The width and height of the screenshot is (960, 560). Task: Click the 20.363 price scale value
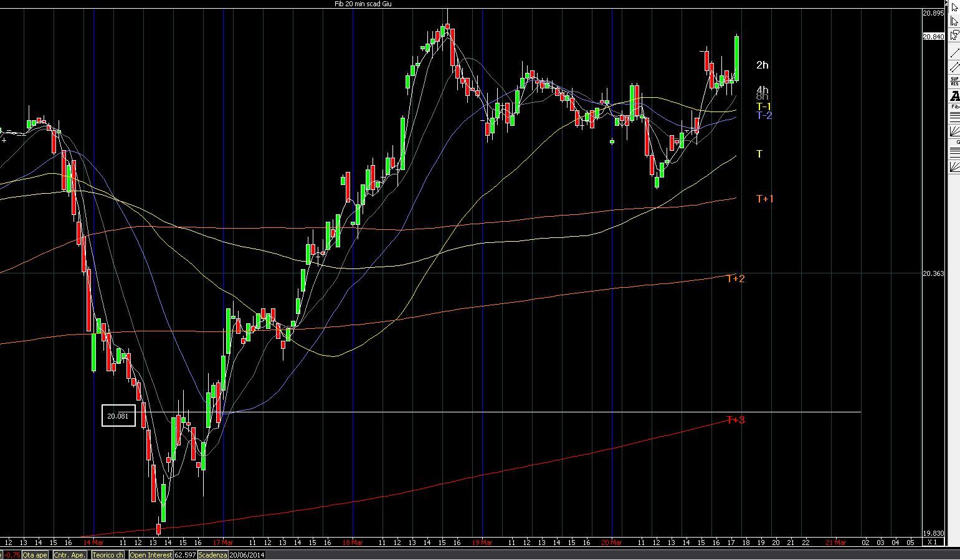tap(933, 273)
